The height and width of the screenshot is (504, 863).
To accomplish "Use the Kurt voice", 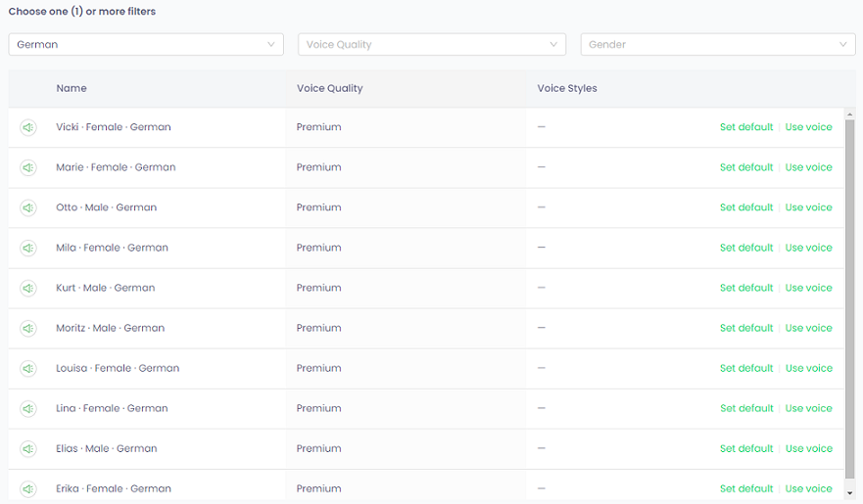I will pyautogui.click(x=808, y=288).
